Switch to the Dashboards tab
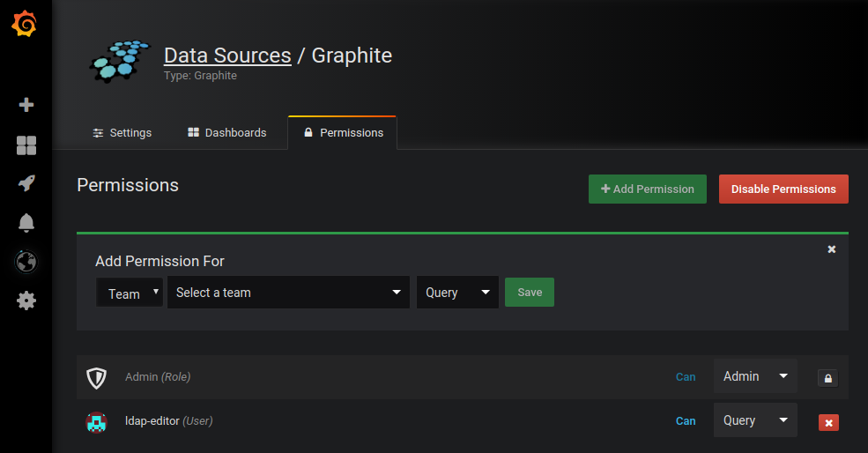868x453 pixels. click(x=226, y=132)
